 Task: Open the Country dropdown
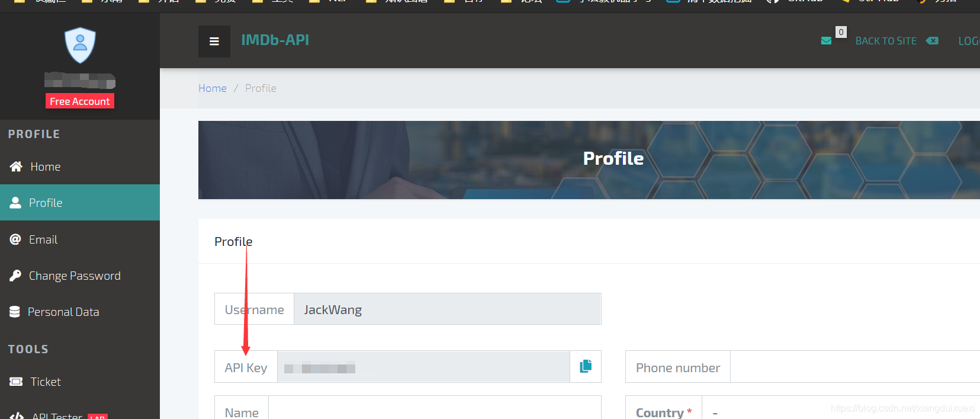point(841,408)
